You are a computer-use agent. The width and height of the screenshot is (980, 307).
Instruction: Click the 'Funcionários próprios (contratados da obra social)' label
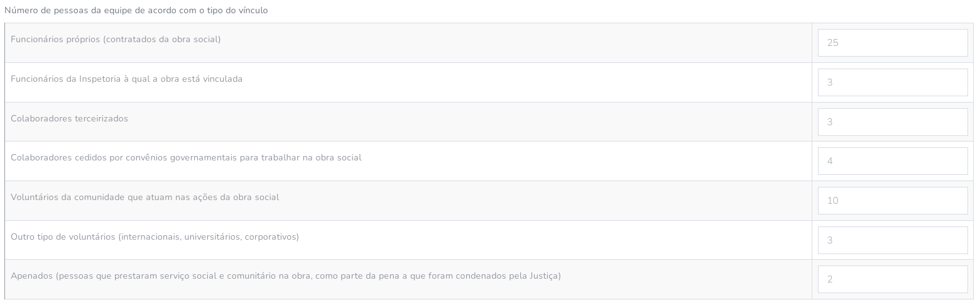pos(116,39)
